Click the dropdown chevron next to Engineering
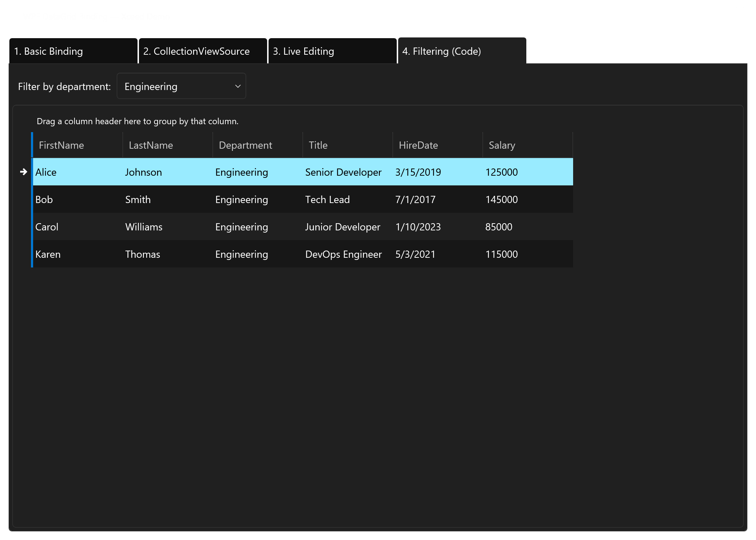Image resolution: width=756 pixels, height=540 pixels. [237, 86]
